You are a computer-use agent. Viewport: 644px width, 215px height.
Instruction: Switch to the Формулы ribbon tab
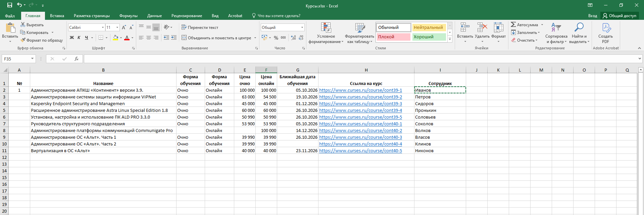click(129, 16)
